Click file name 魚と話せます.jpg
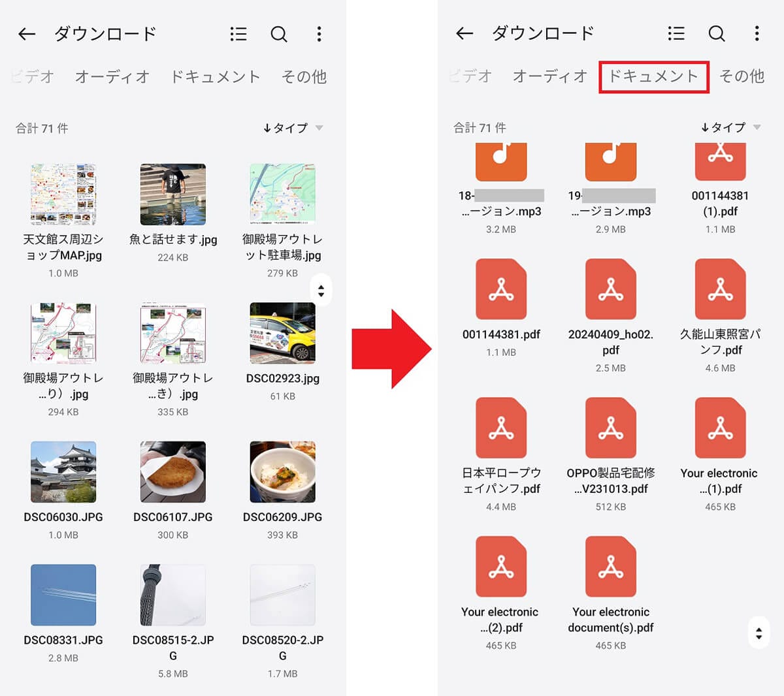Screen dimensions: 784x696 coord(173,240)
